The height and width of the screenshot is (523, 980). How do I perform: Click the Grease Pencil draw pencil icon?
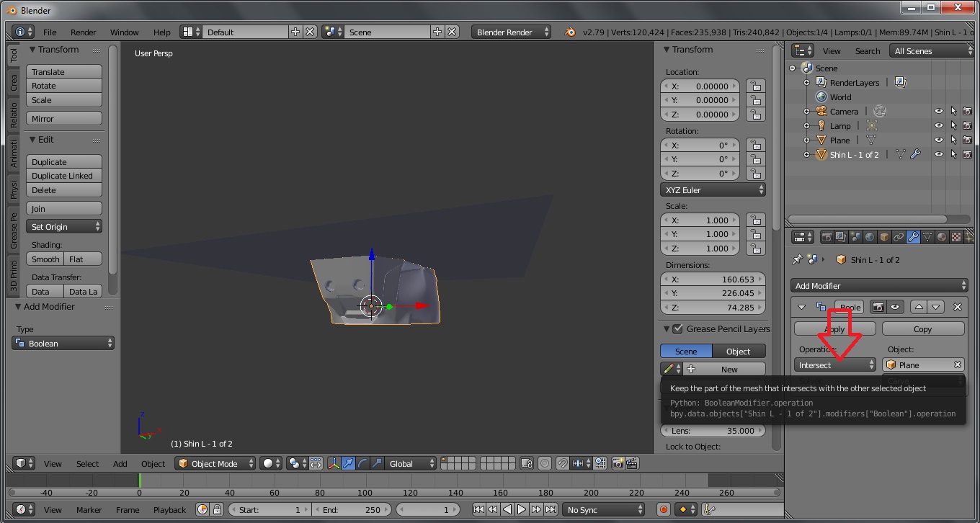669,369
